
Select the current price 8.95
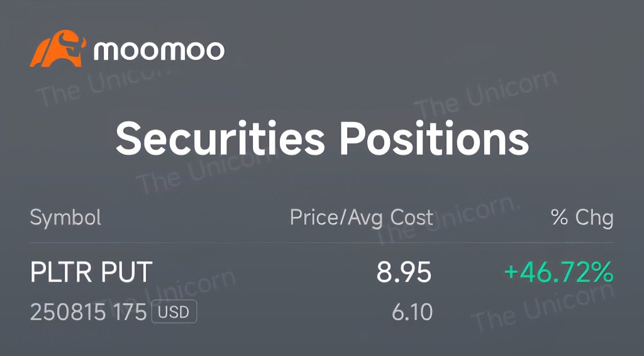pyautogui.click(x=404, y=272)
